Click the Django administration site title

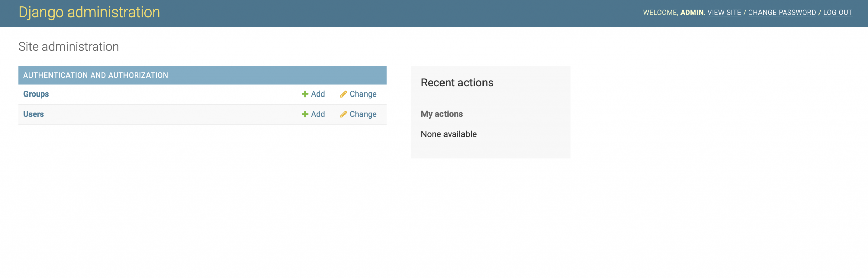click(89, 13)
